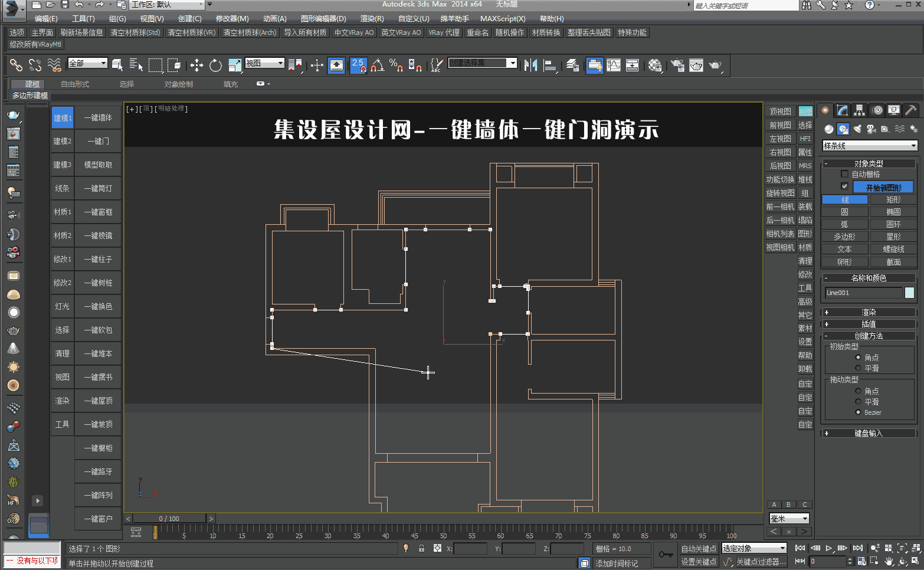Activate the Select Object tool
This screenshot has width=924, height=570.
point(118,65)
